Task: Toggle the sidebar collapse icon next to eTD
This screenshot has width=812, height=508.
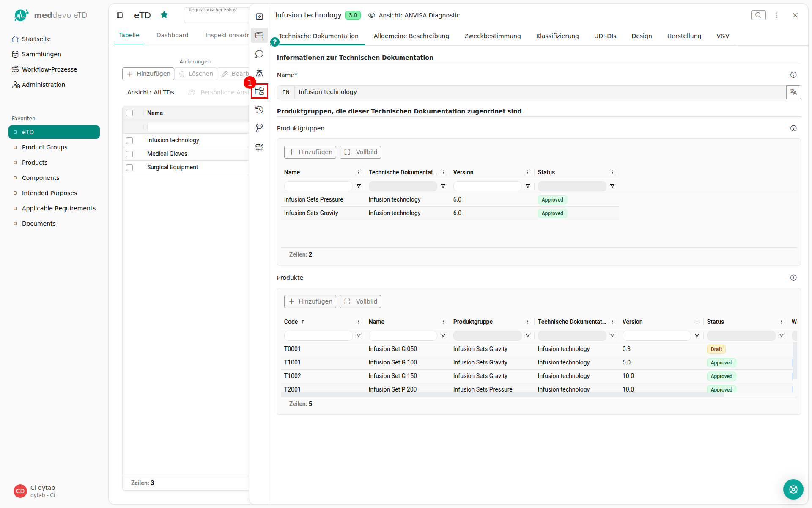Action: [120, 15]
